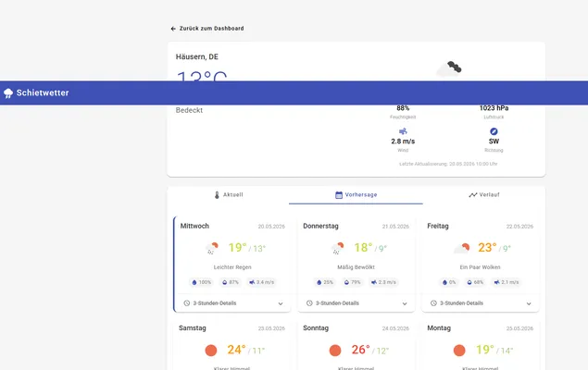This screenshot has height=370, width=588.
Task: Click the 26° temperature on Sonntag card
Action: [x=361, y=350]
